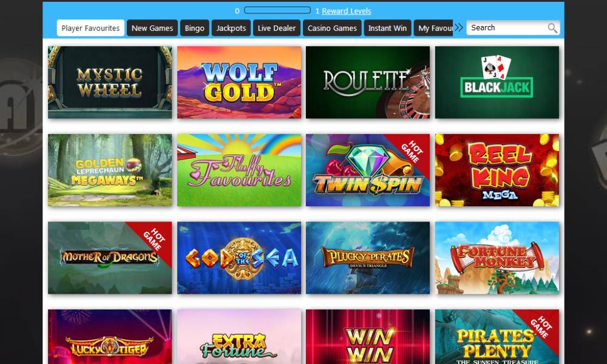Screen dimensions: 607x364
Task: Launch the Wolf Gold slot game
Action: 239,83
